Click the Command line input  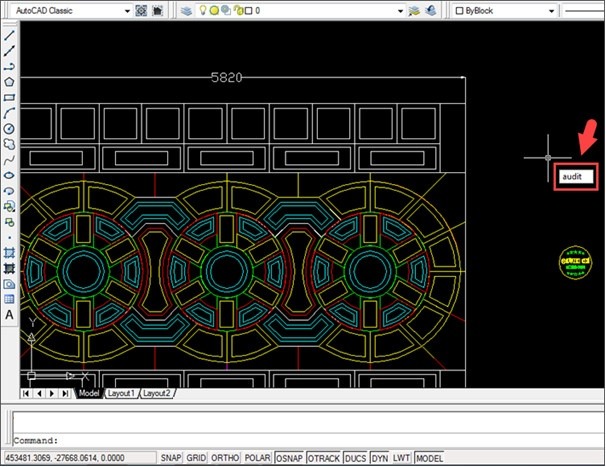[x=309, y=440]
